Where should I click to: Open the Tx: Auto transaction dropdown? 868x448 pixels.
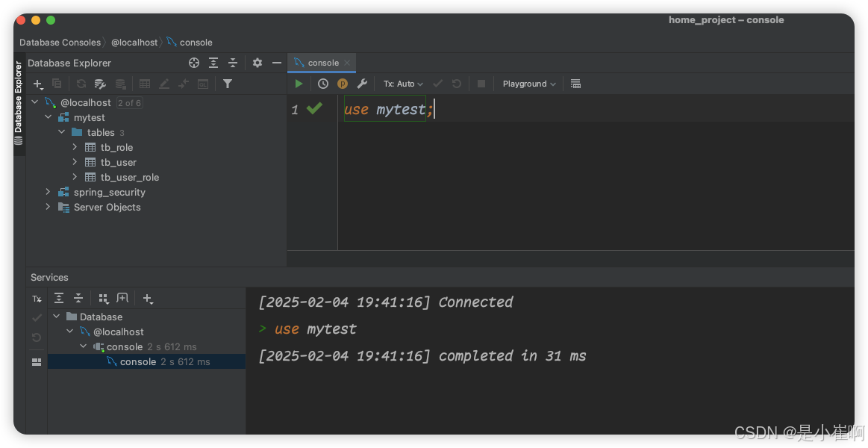pyautogui.click(x=403, y=84)
